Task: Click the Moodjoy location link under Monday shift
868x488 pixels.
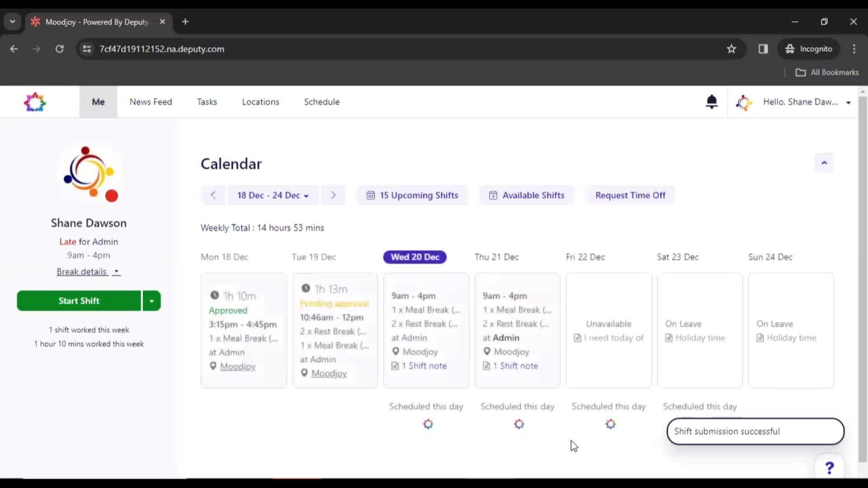Action: 238,366
